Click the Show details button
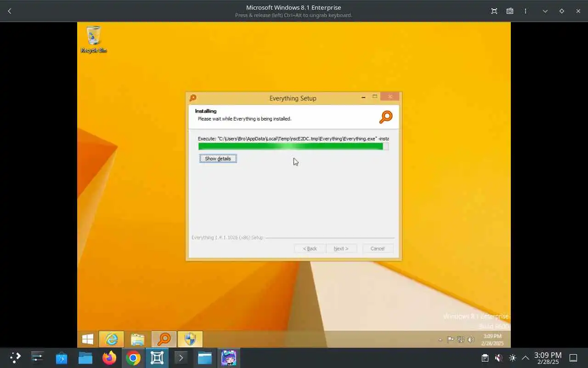588x368 pixels. click(x=218, y=159)
